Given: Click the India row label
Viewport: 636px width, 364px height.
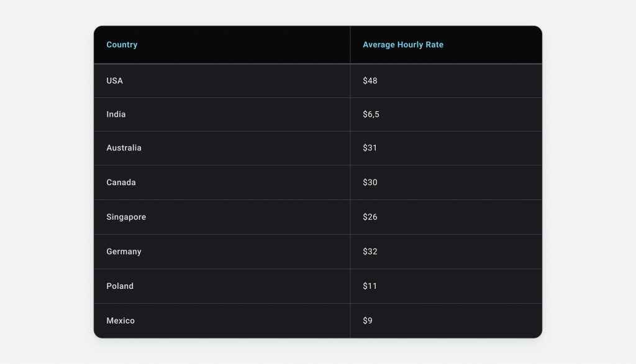Looking at the screenshot, I should click(116, 114).
